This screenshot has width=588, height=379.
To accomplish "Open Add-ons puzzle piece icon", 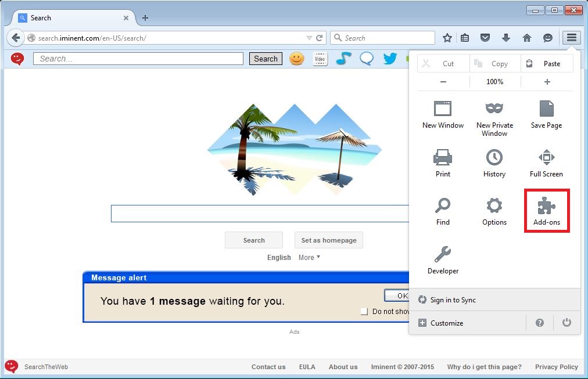I will point(547,212).
